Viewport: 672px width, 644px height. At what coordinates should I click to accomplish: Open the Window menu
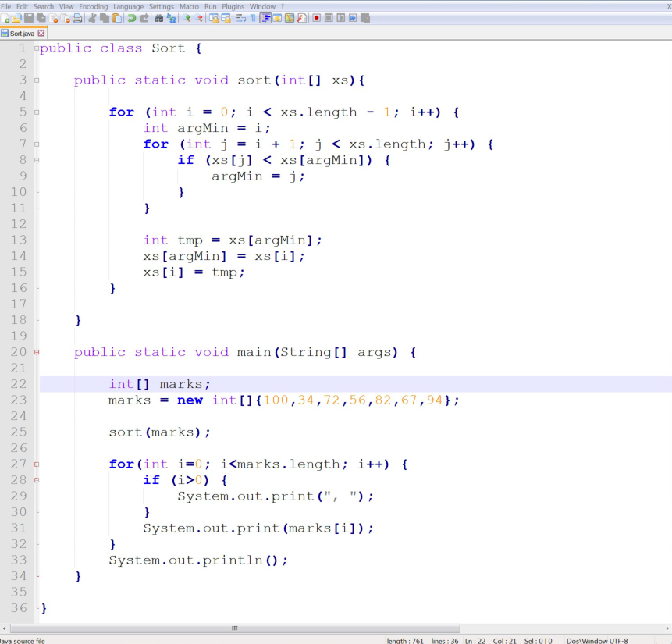click(x=262, y=6)
